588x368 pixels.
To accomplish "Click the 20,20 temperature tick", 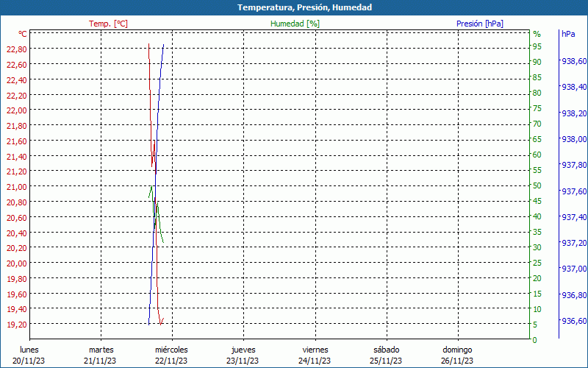I will (x=17, y=248).
